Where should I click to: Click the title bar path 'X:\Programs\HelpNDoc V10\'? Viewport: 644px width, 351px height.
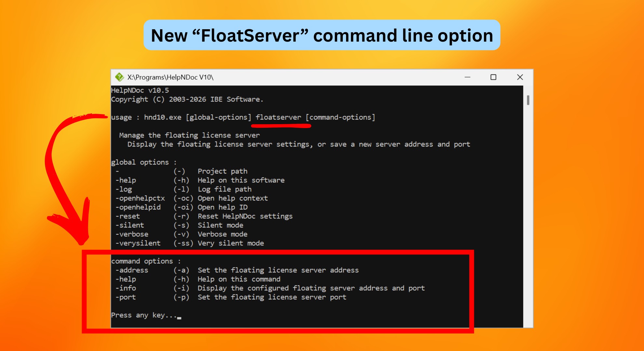click(x=171, y=77)
